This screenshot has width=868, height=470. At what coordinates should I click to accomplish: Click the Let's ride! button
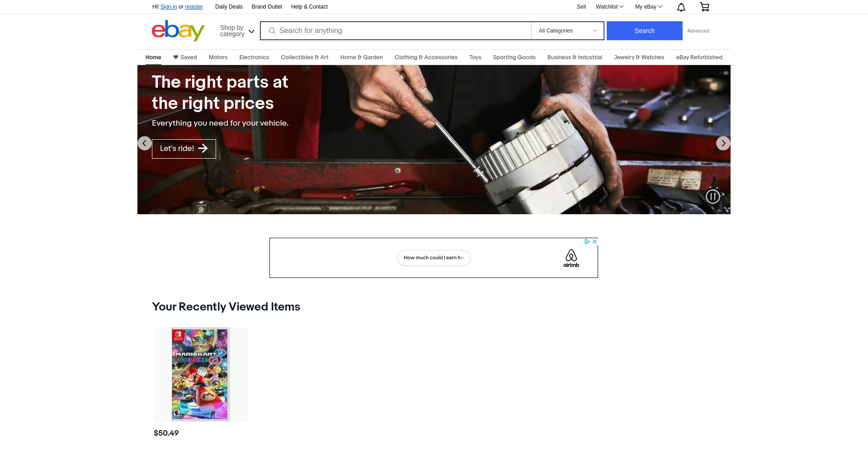pyautogui.click(x=184, y=149)
